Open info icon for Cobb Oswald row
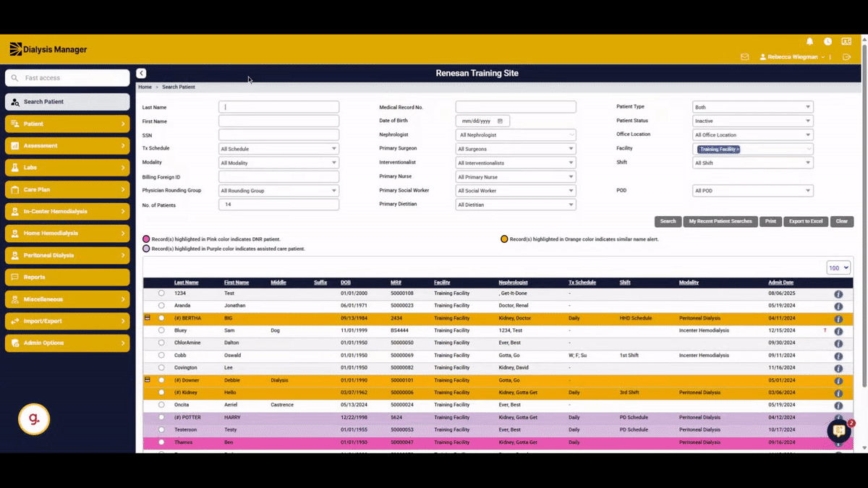The image size is (868, 488). 838,356
